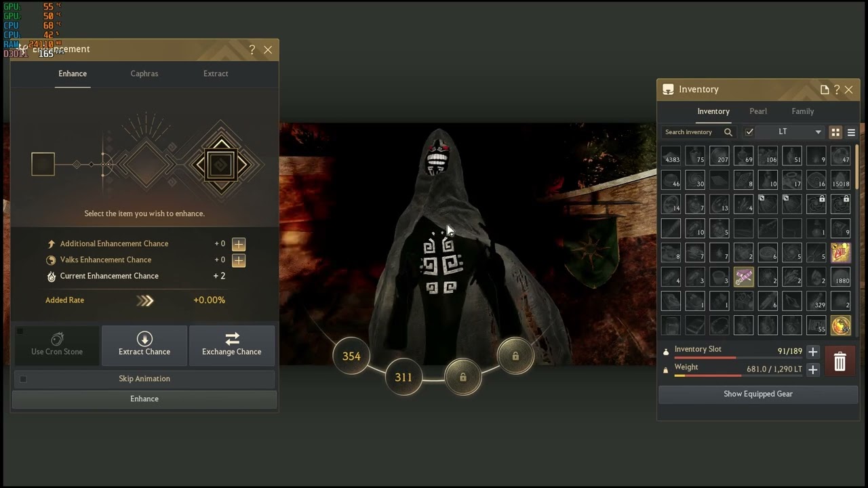Switch to the Pearl tab
868x488 pixels.
point(758,112)
